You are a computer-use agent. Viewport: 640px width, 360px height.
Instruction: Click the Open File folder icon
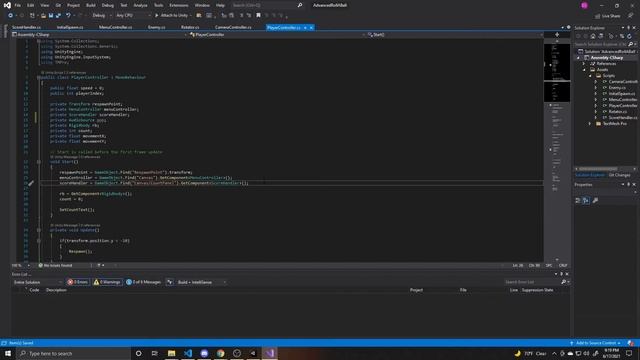click(43, 16)
